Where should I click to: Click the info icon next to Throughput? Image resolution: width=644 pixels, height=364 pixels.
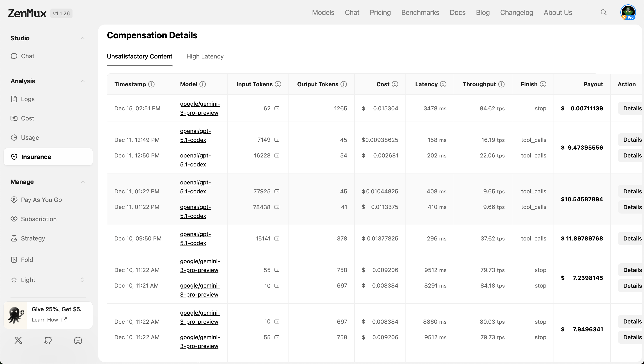click(501, 84)
